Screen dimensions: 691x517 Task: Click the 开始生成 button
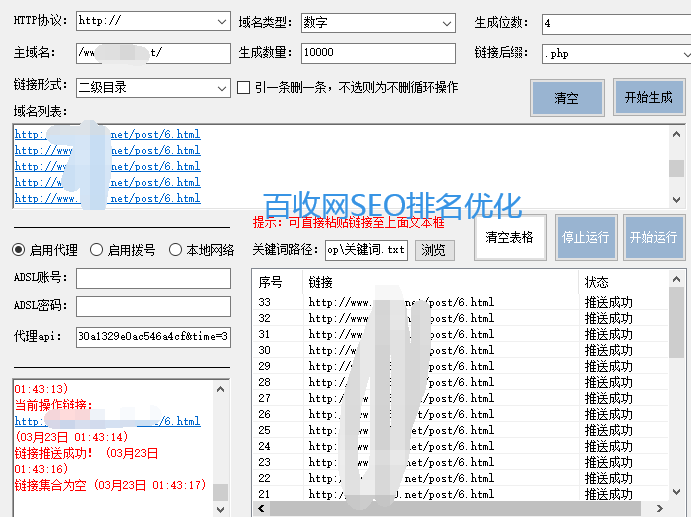tap(649, 97)
